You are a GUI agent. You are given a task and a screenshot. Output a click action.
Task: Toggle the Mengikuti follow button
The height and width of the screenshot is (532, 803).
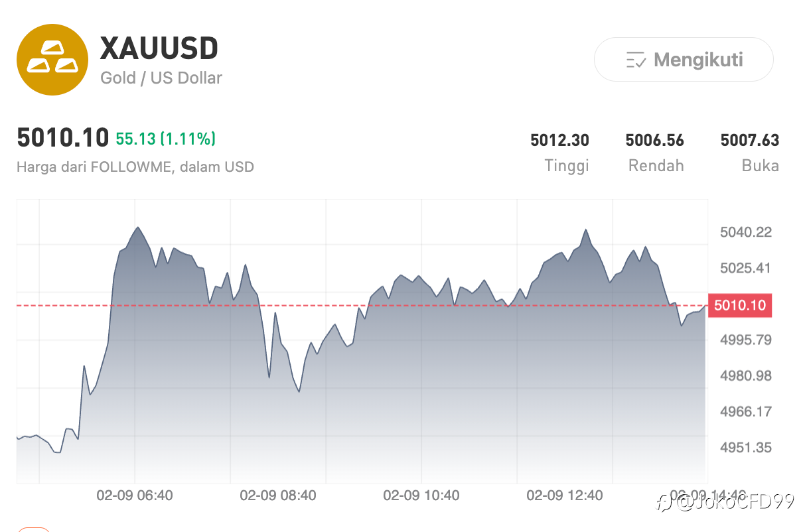click(x=684, y=60)
